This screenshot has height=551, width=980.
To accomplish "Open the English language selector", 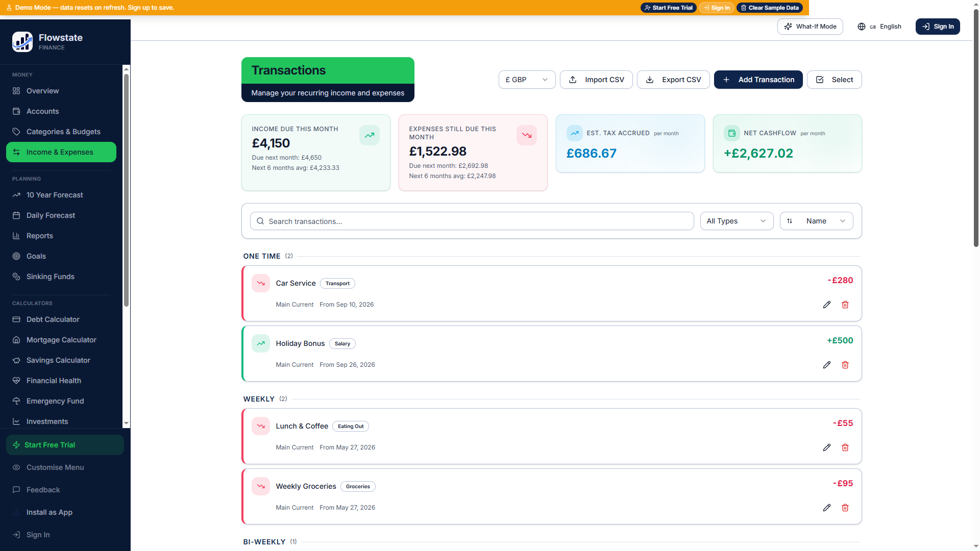I will pyautogui.click(x=879, y=27).
